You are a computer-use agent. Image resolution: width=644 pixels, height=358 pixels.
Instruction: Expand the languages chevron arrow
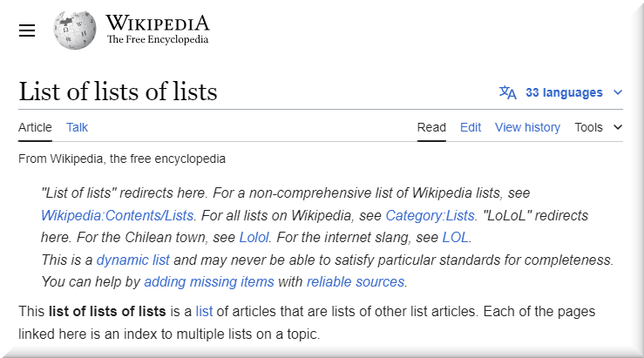(x=618, y=92)
